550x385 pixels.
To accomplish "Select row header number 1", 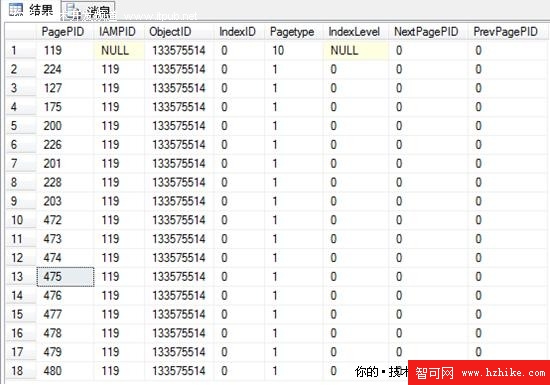I will (x=21, y=50).
